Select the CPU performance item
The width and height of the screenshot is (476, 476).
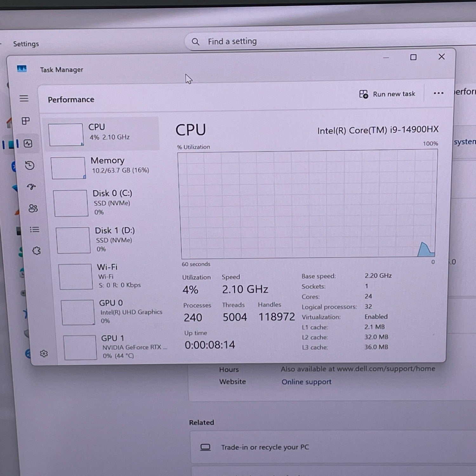pos(102,134)
